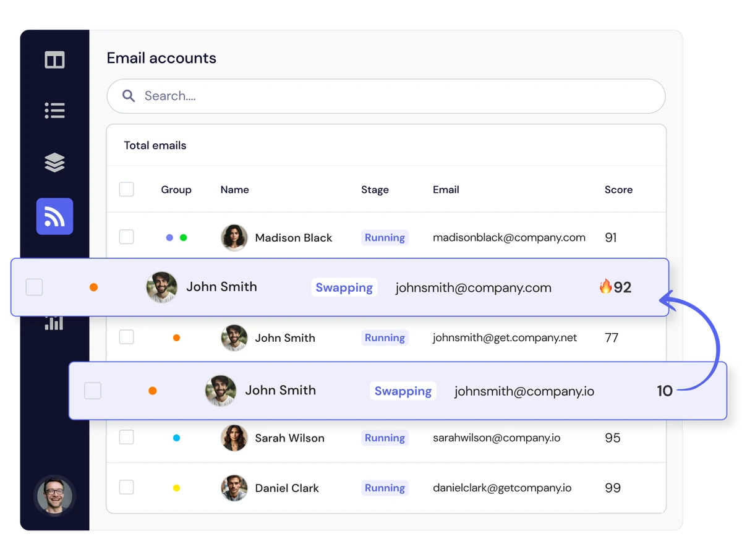This screenshot has width=742, height=560.
Task: Click the blue group dot for Madison Black
Action: click(170, 237)
